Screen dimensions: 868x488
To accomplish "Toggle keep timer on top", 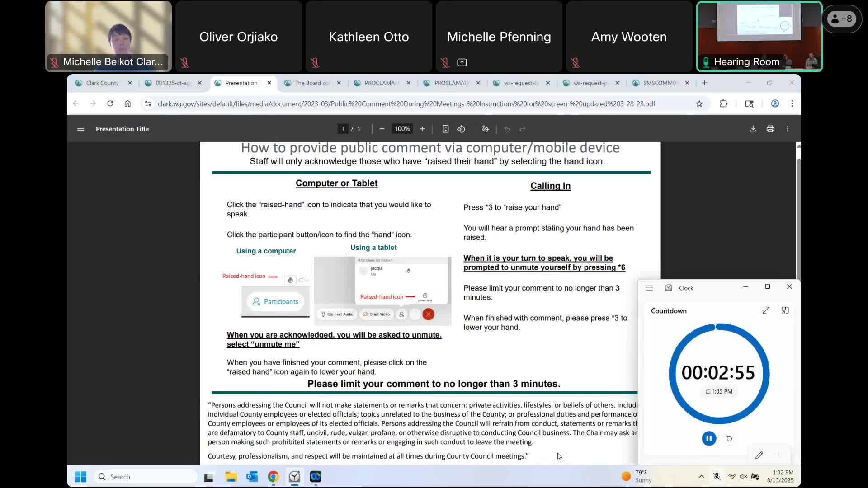I will pos(785,310).
